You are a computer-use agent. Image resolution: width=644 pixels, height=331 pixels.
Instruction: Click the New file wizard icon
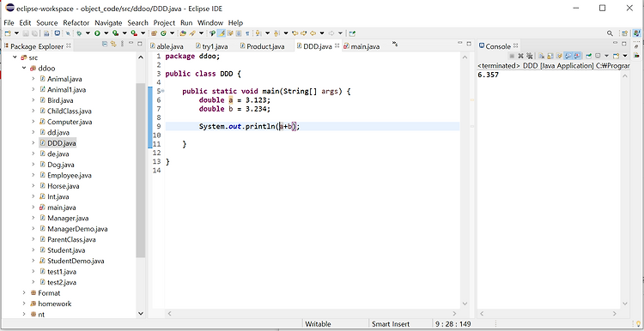(8, 33)
